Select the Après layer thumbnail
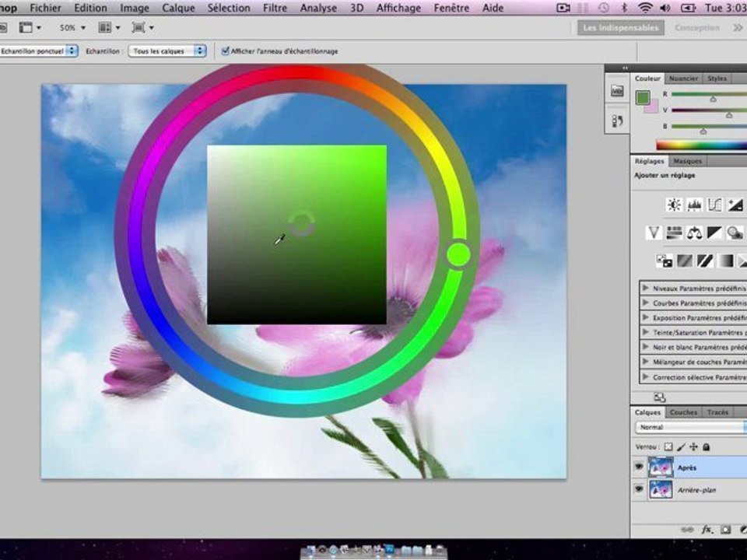 pos(661,467)
